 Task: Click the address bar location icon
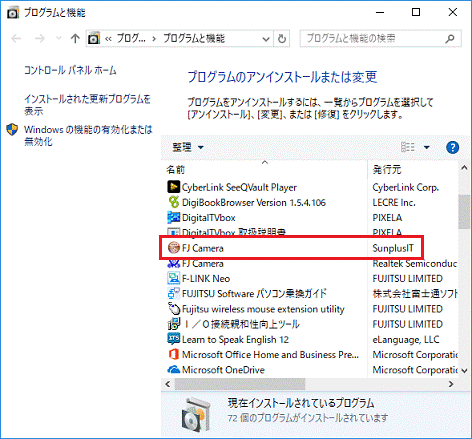coord(94,39)
